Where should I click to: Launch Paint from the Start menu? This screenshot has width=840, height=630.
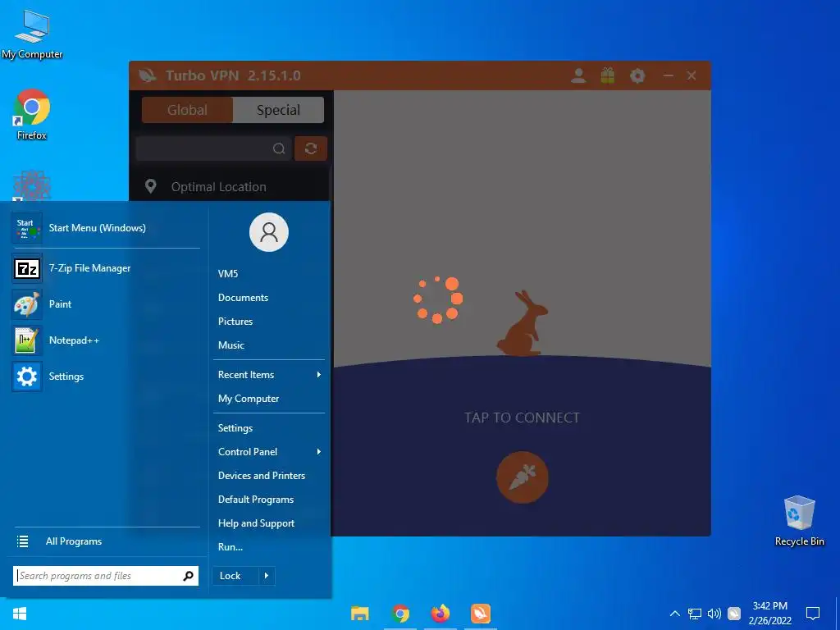[x=27, y=304]
